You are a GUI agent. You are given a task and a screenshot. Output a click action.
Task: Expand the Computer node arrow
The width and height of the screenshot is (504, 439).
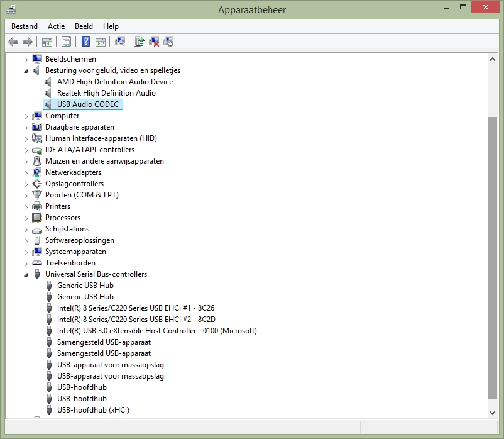[x=26, y=116]
